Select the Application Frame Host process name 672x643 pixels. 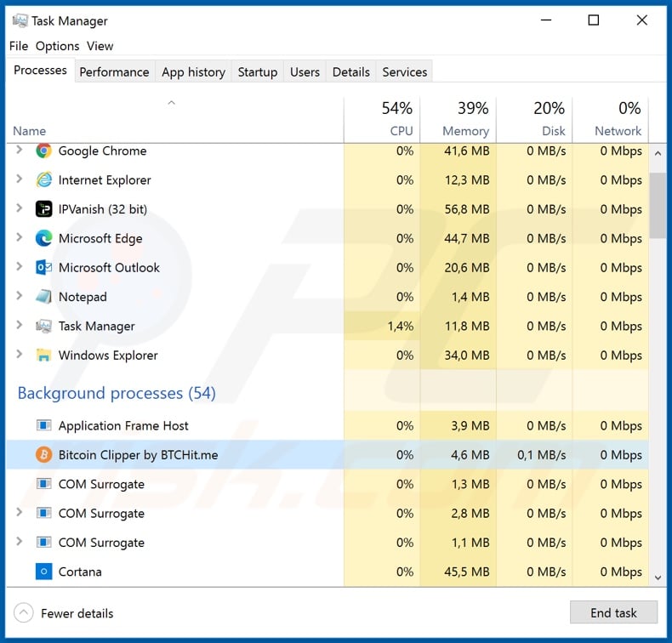click(123, 425)
